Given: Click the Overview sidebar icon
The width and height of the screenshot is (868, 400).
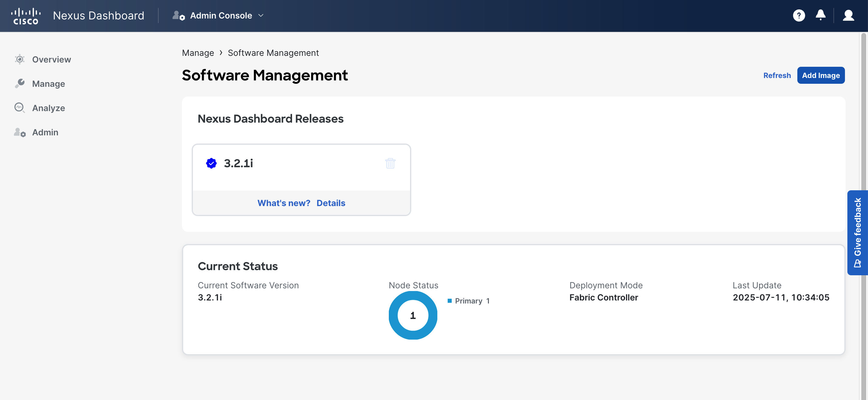Looking at the screenshot, I should (19, 59).
